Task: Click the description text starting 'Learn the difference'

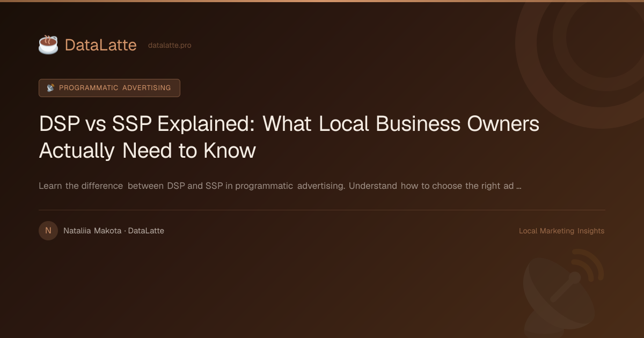Action: pos(280,186)
